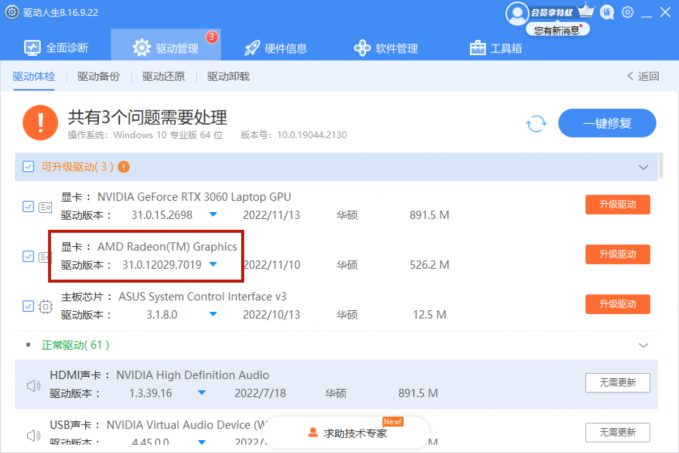Click the 一键修复 button
The image size is (679, 453).
[x=607, y=123]
